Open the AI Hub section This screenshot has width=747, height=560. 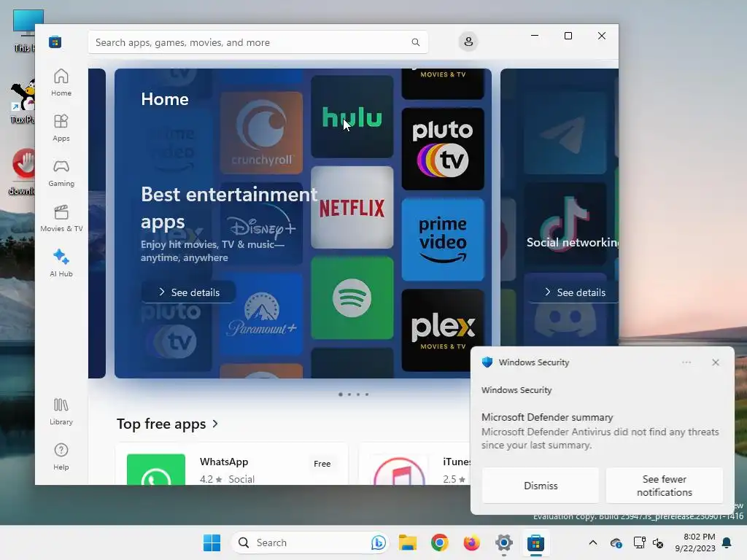[x=61, y=263]
